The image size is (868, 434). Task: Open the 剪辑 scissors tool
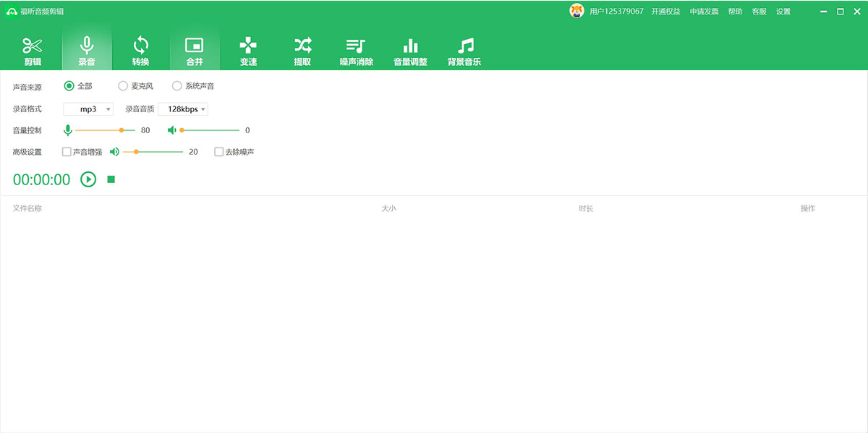pos(33,51)
